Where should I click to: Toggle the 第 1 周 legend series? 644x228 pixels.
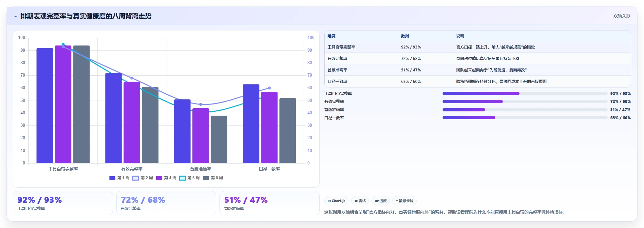pos(120,178)
